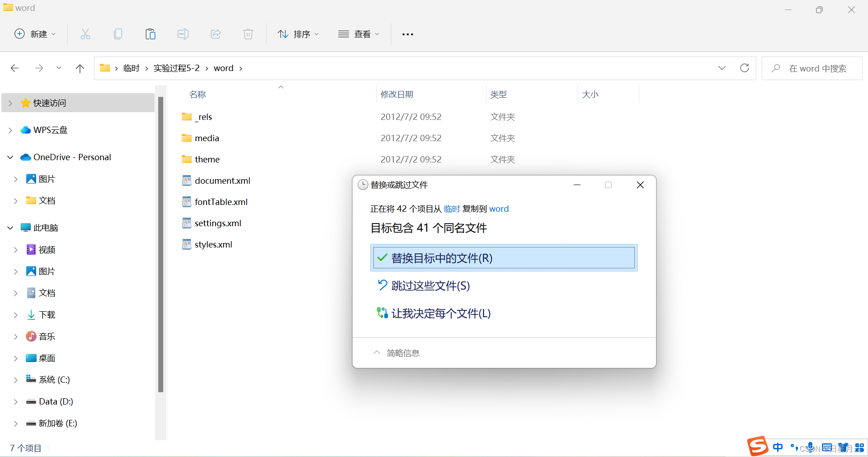Click the Delete trash icon
The width and height of the screenshot is (868, 457).
point(248,34)
